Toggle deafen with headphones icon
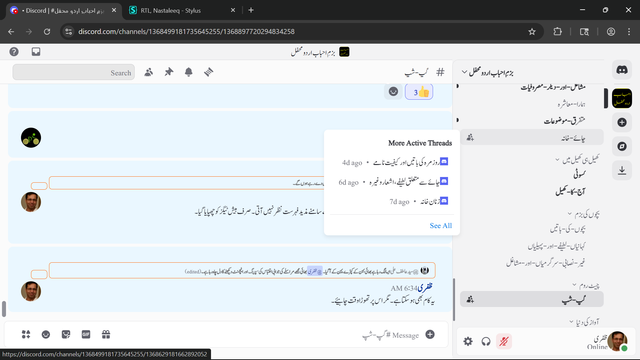The image size is (640, 360). (x=486, y=341)
